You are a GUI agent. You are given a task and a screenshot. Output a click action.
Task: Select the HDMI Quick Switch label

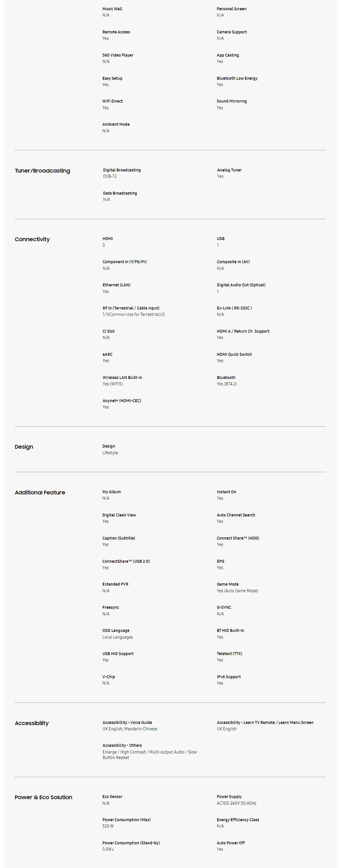pyautogui.click(x=234, y=354)
